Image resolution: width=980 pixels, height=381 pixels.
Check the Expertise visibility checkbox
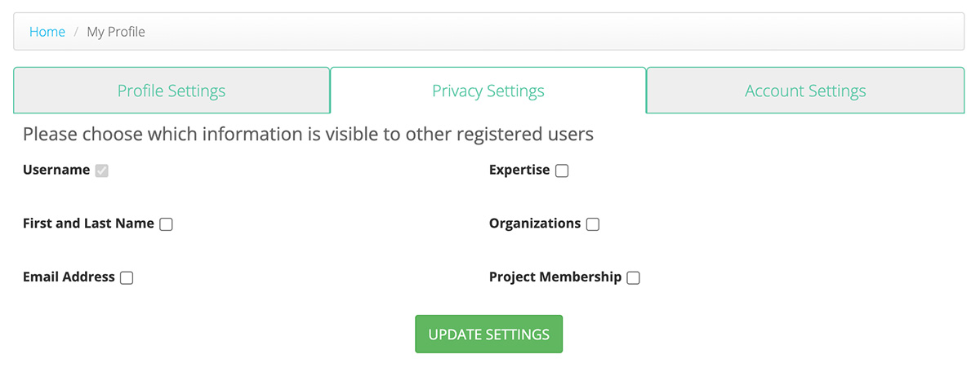click(562, 171)
